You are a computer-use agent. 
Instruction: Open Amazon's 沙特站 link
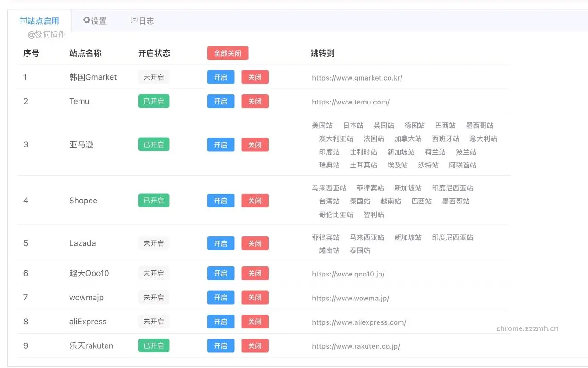click(x=429, y=165)
